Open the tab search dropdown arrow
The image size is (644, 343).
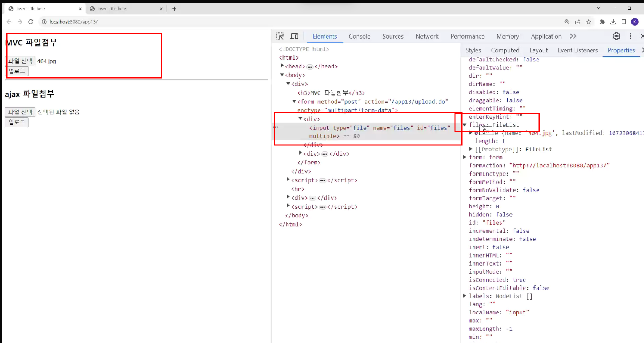click(x=598, y=8)
